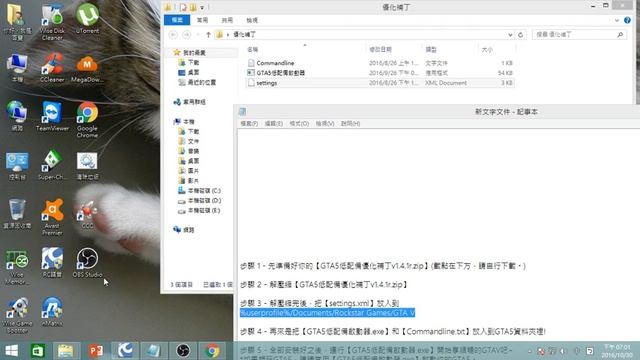Click the Windows Start button
Image resolution: width=640 pixels, height=360 pixels.
[11, 351]
